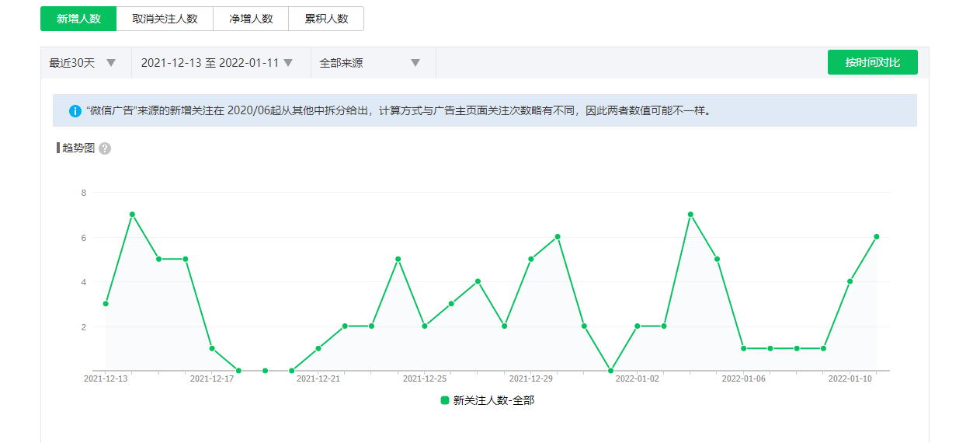Viewport: 980px width, 443px height.
Task: Click the first data point on 2021-12-13
Action: [106, 304]
